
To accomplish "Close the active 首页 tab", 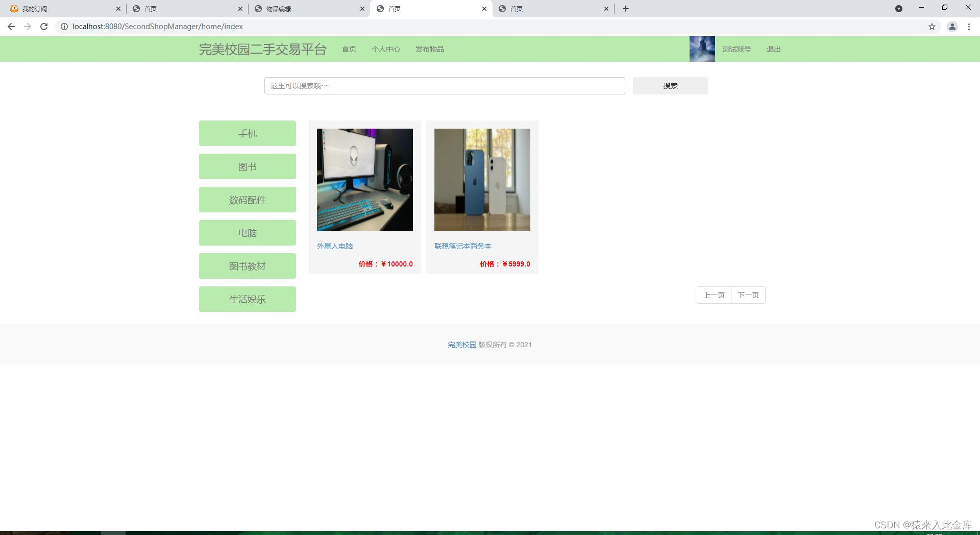I will click(x=484, y=9).
